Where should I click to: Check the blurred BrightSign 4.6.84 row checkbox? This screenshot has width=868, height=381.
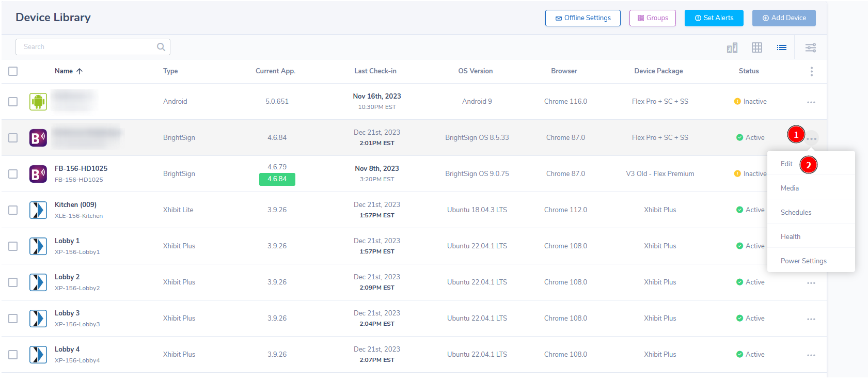click(13, 138)
